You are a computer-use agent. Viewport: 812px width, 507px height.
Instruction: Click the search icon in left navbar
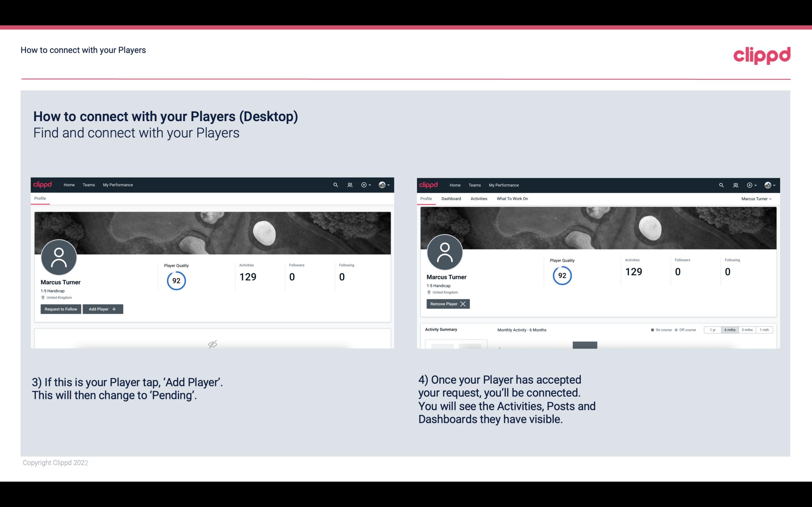336,185
